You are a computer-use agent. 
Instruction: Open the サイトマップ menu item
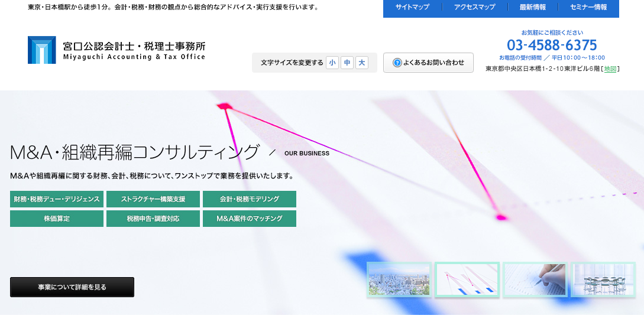pos(412,8)
